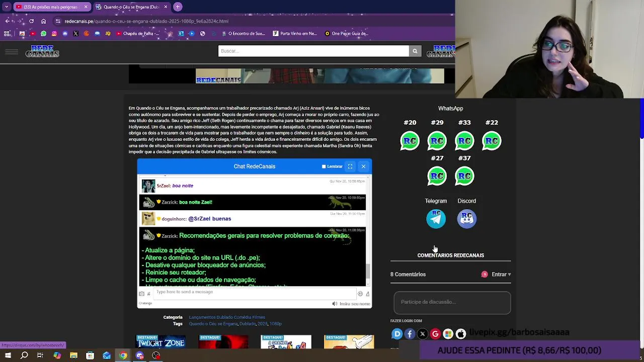Click the search magnifier button
Image resolution: width=644 pixels, height=362 pixels.
point(415,51)
